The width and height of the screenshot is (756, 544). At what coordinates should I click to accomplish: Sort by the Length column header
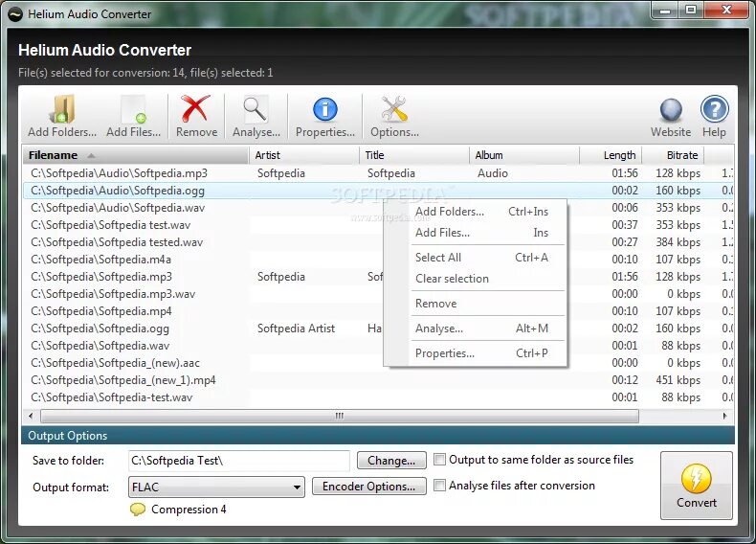click(x=611, y=155)
